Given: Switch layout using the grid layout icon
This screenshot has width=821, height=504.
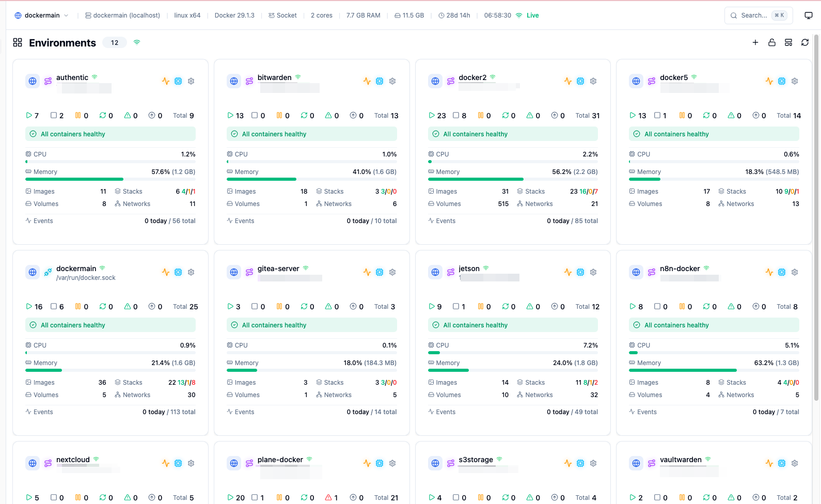Looking at the screenshot, I should (x=788, y=42).
